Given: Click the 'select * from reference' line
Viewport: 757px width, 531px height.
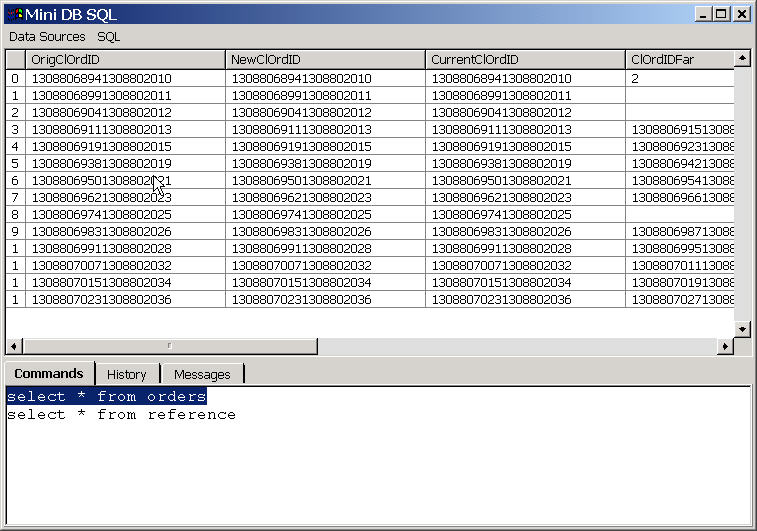Looking at the screenshot, I should (121, 415).
